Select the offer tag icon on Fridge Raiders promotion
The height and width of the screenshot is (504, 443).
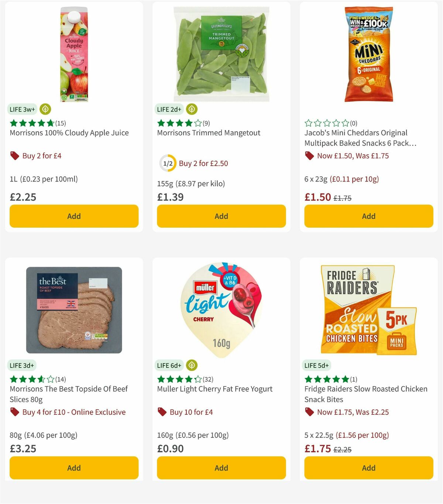(309, 412)
